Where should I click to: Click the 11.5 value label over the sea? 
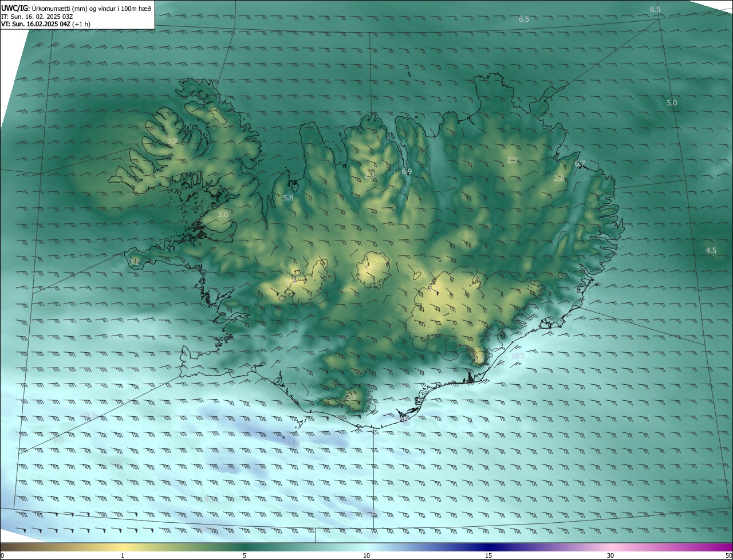click(291, 442)
